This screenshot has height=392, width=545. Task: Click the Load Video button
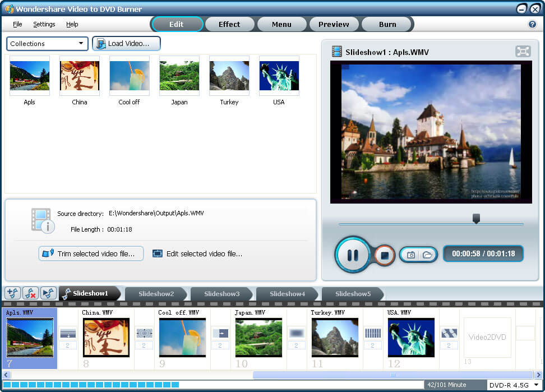click(127, 44)
